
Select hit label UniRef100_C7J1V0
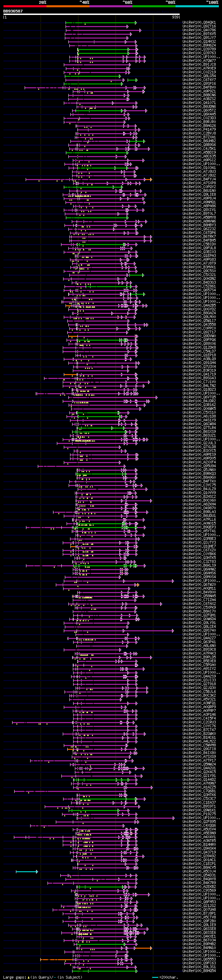(199, 382)
